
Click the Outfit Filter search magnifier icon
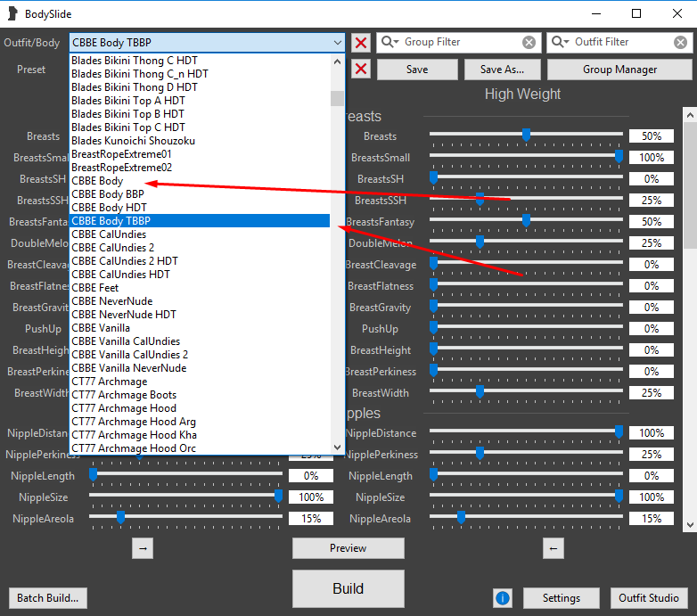click(x=560, y=42)
